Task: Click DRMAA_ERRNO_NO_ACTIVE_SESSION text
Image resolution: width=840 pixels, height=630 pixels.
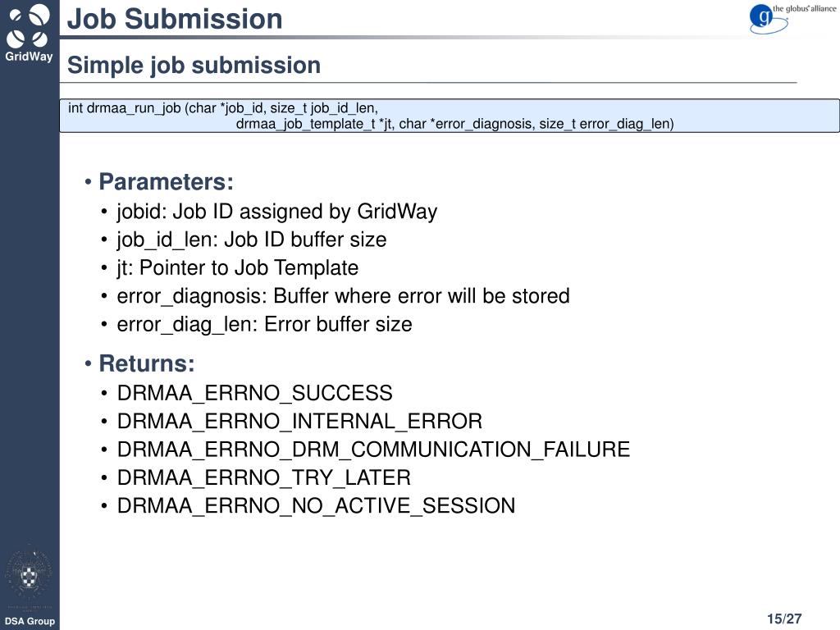Action: (x=316, y=505)
